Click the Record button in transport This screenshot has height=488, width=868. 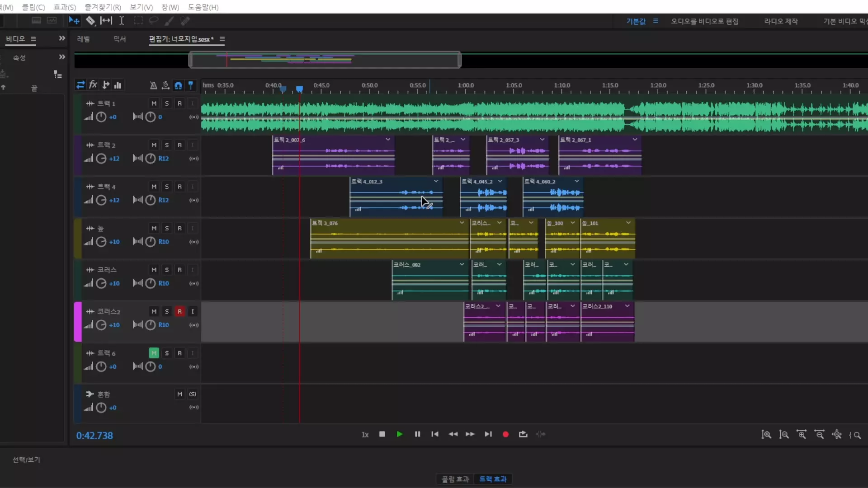[505, 434]
